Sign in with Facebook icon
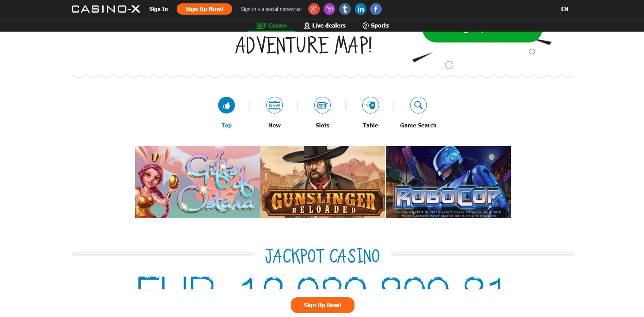 (x=376, y=9)
